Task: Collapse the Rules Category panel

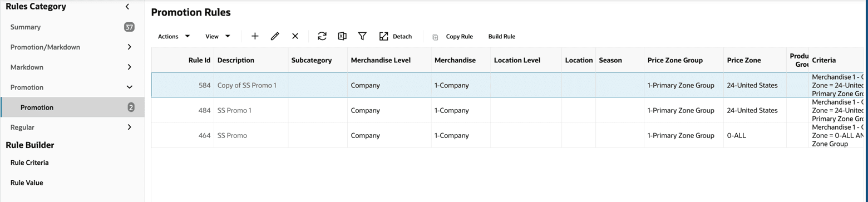Action: [127, 7]
